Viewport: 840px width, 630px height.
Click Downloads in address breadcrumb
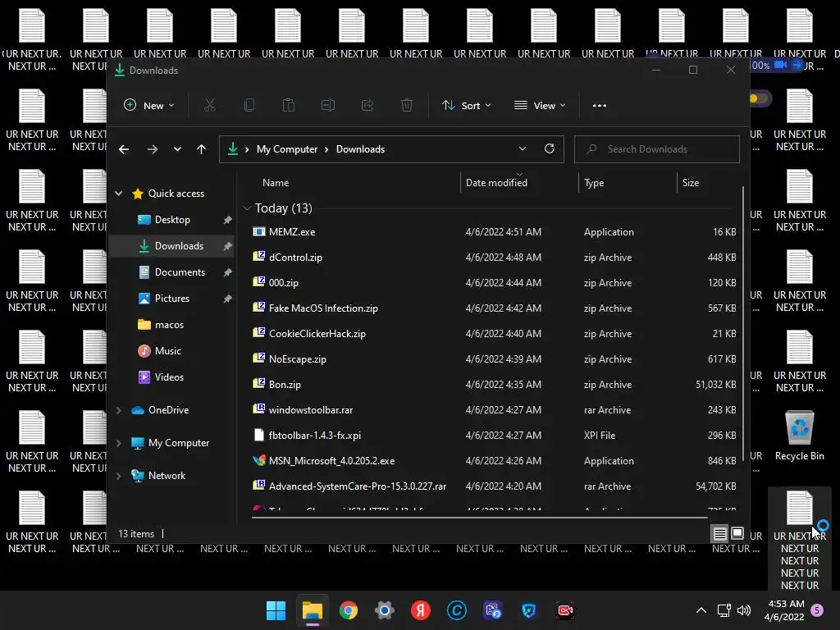click(x=360, y=149)
